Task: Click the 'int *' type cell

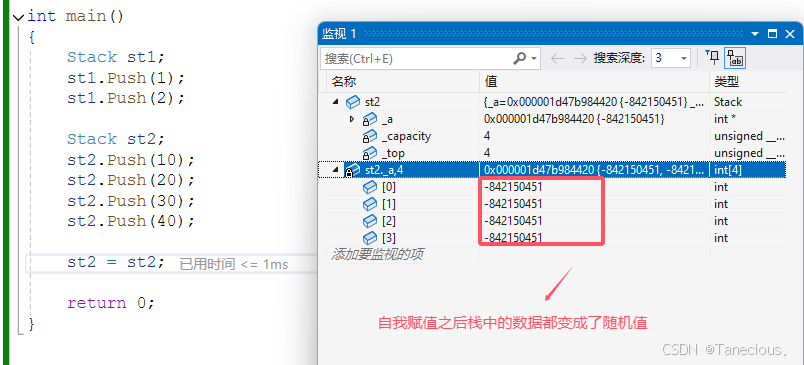Action: click(725, 119)
